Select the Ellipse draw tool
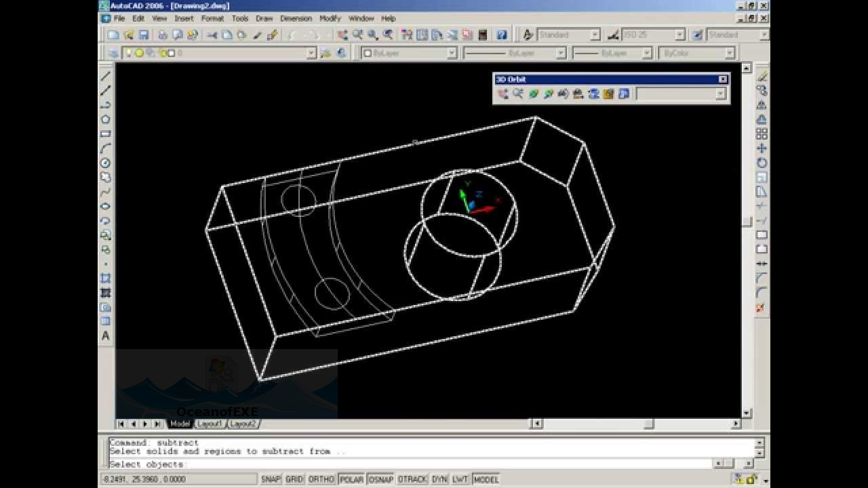 pos(106,207)
